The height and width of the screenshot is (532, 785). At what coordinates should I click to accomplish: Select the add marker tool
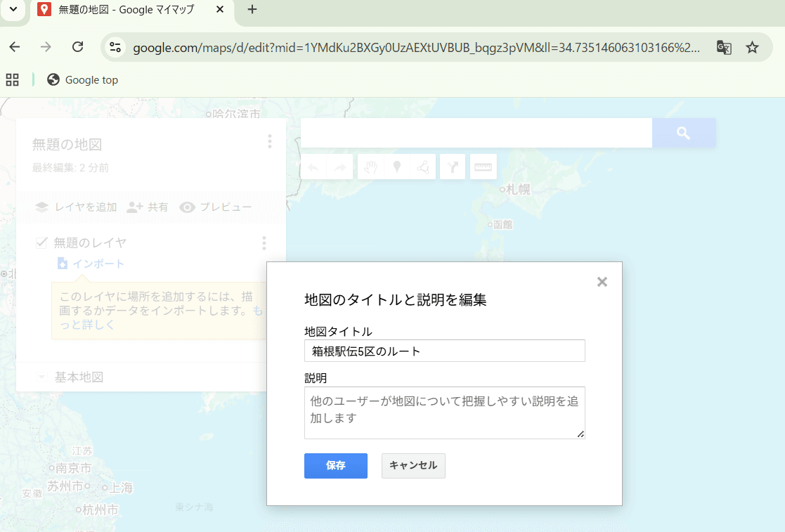coord(396,167)
